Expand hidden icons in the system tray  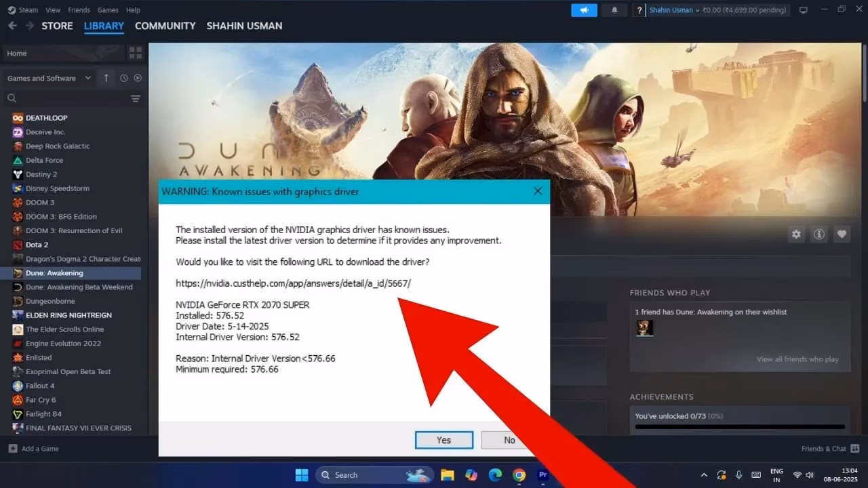point(704,474)
